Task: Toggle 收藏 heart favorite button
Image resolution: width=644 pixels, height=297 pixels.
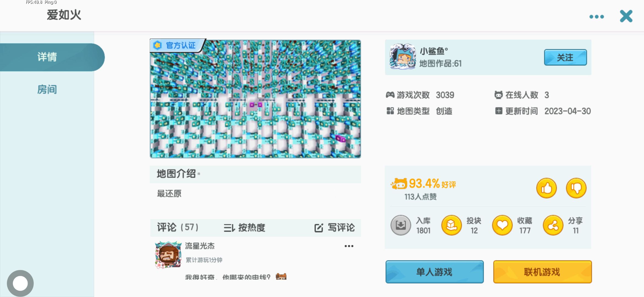Action: coord(502,225)
